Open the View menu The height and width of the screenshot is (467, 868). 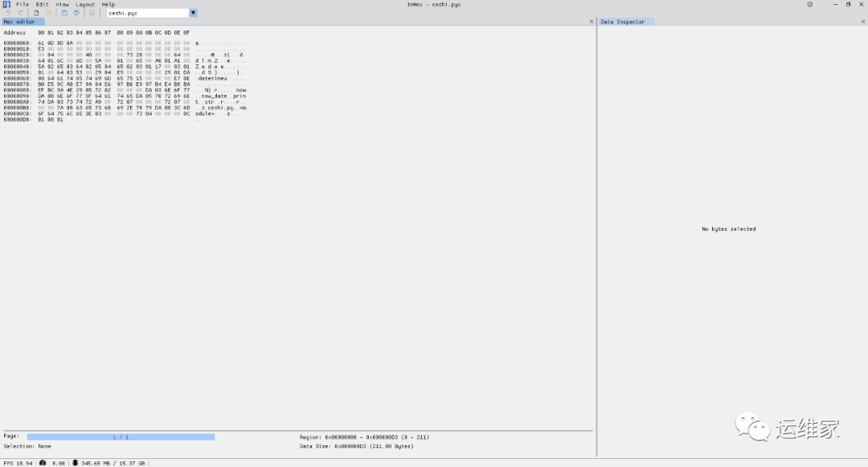[x=62, y=5]
